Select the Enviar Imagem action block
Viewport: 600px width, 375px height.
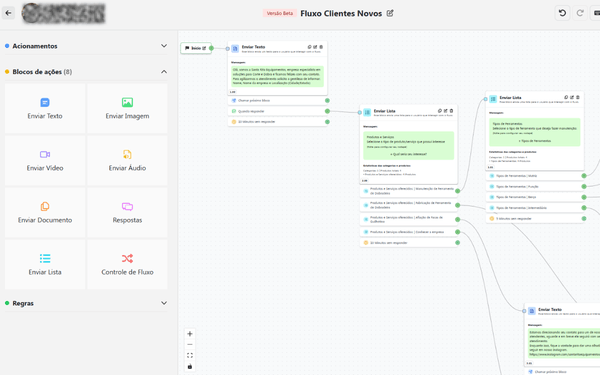tap(127, 109)
